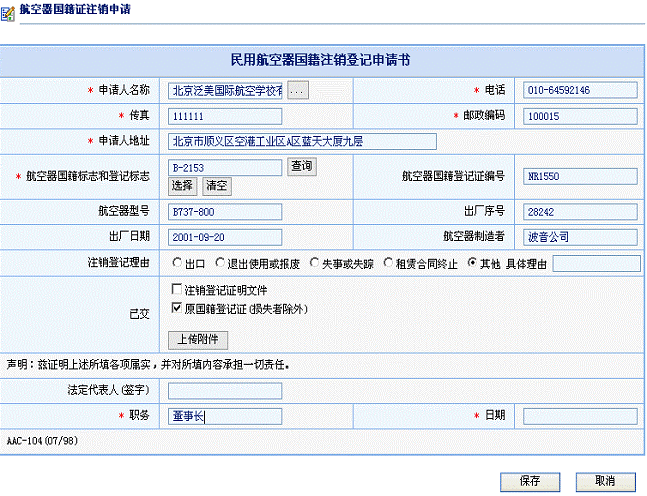Click the 上传附件 upload button
The width and height of the screenshot is (647, 496).
pyautogui.click(x=198, y=339)
